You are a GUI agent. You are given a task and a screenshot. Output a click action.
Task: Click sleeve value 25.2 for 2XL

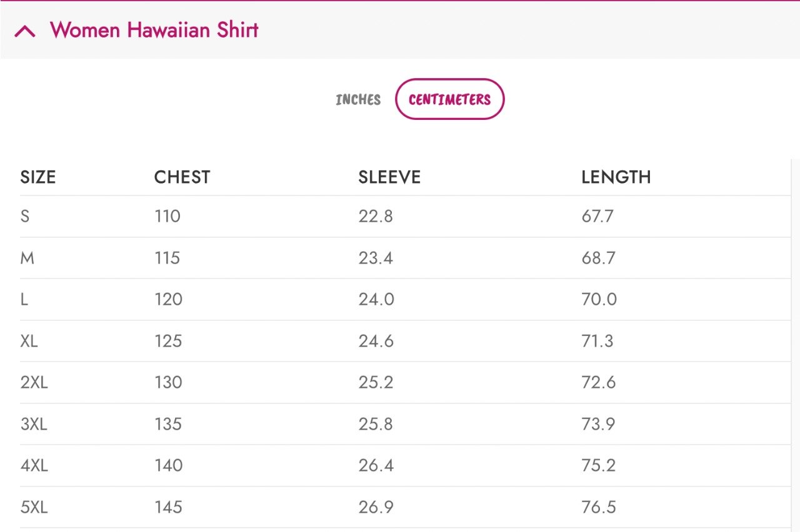pos(376,382)
